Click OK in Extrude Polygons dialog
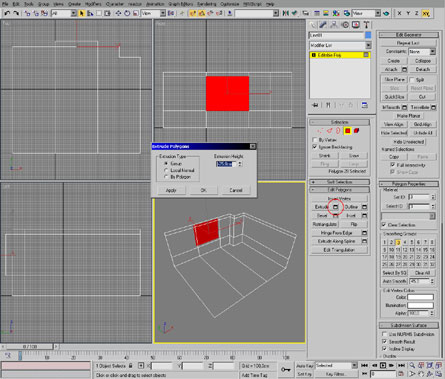Image resolution: width=445 pixels, height=379 pixels. click(x=204, y=190)
